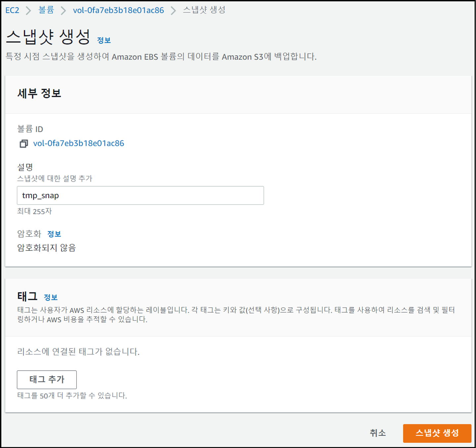Click the 리소스에 연결된 태그가 없습니다 message
This screenshot has width=476, height=448.
(x=78, y=351)
